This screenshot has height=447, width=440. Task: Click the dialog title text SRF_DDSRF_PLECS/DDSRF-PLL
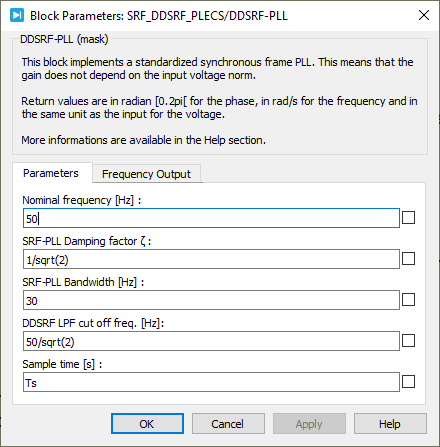coord(207,16)
